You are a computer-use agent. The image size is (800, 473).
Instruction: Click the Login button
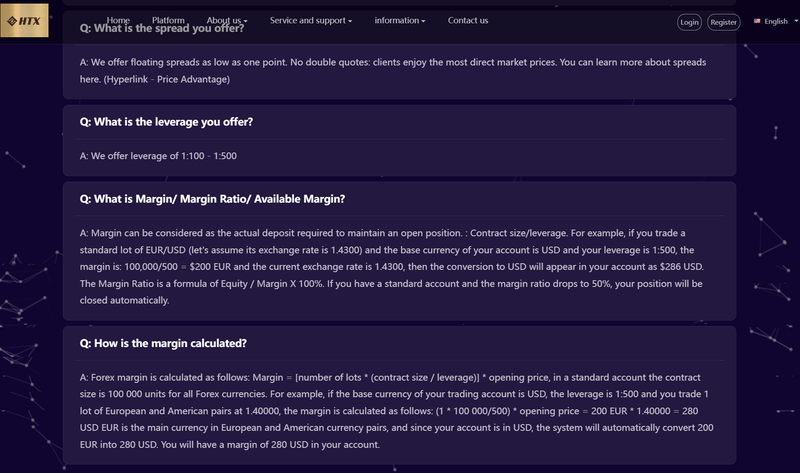(x=689, y=22)
